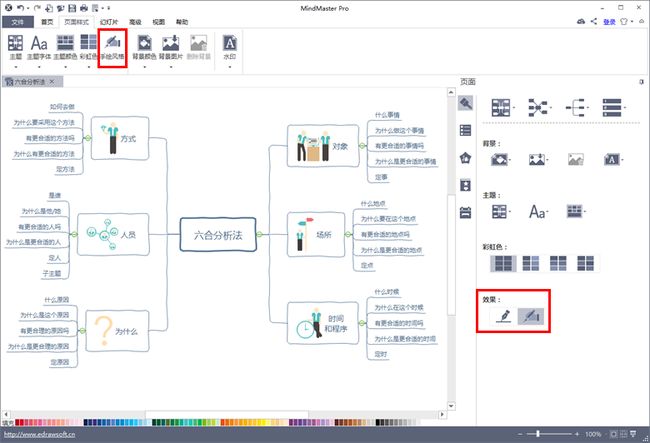Open the outline list panel icon in sidebar
Image resolution: width=650 pixels, height=443 pixels.
[x=466, y=131]
